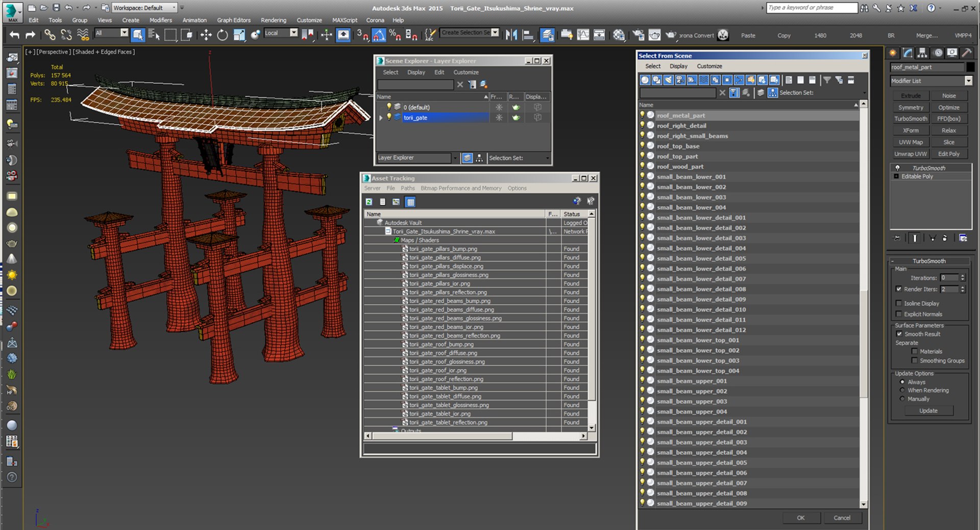Enable Isoline Display checkbox
The image size is (980, 530).
899,303
